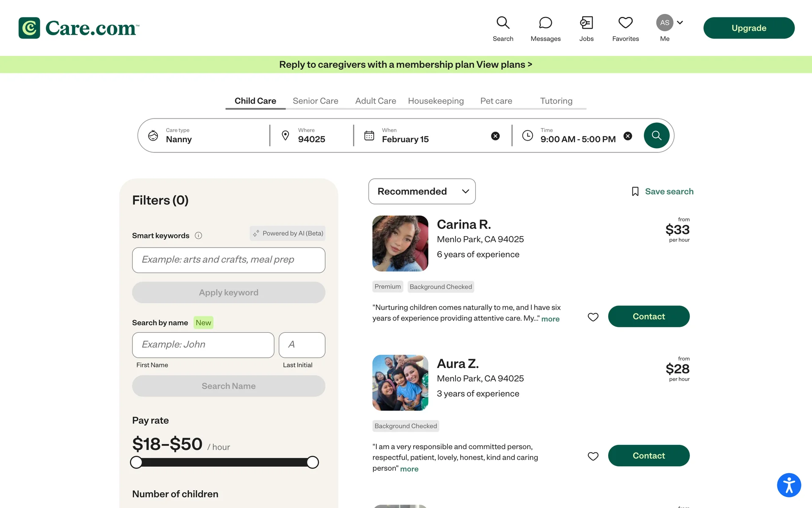This screenshot has height=508, width=812.
Task: Expand the Me account menu chevron
Action: [680, 22]
